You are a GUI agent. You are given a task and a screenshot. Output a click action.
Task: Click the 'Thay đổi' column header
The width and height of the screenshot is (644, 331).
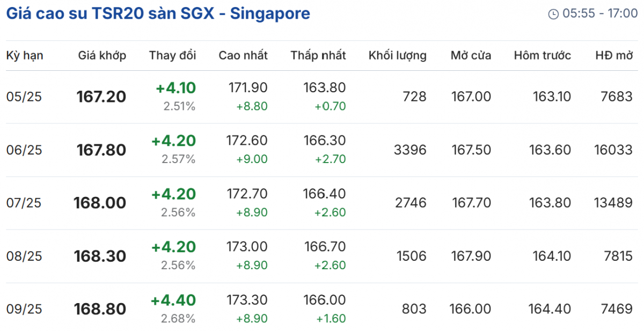172,55
